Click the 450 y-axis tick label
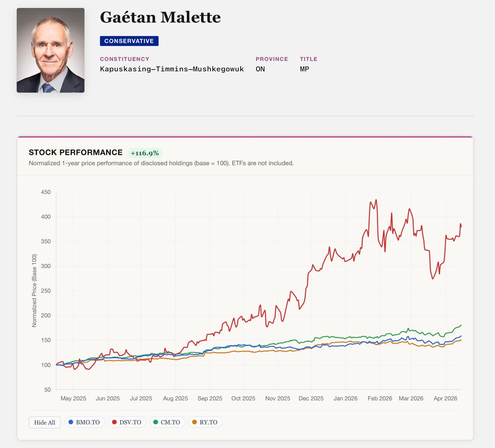495x448 pixels. point(46,192)
